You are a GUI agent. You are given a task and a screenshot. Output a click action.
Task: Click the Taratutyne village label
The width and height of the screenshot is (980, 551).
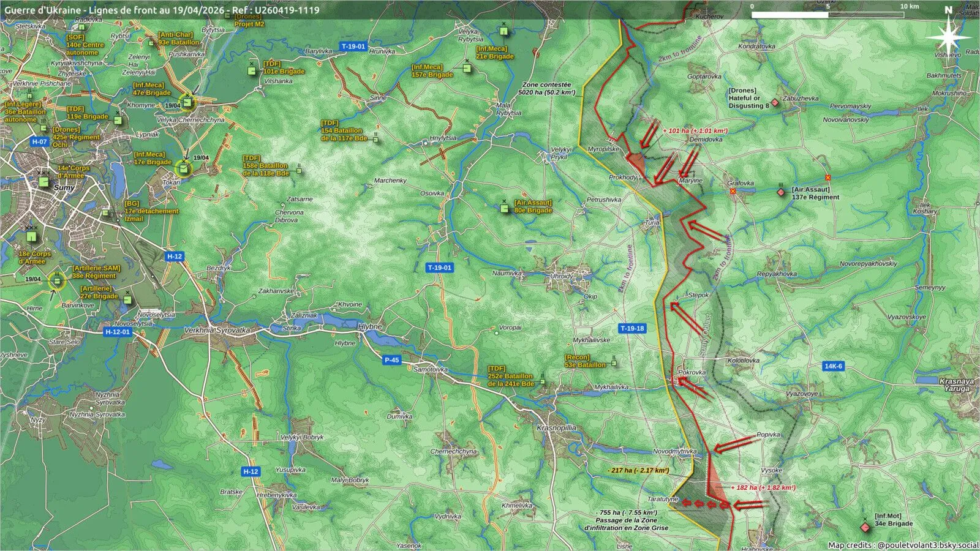click(663, 499)
